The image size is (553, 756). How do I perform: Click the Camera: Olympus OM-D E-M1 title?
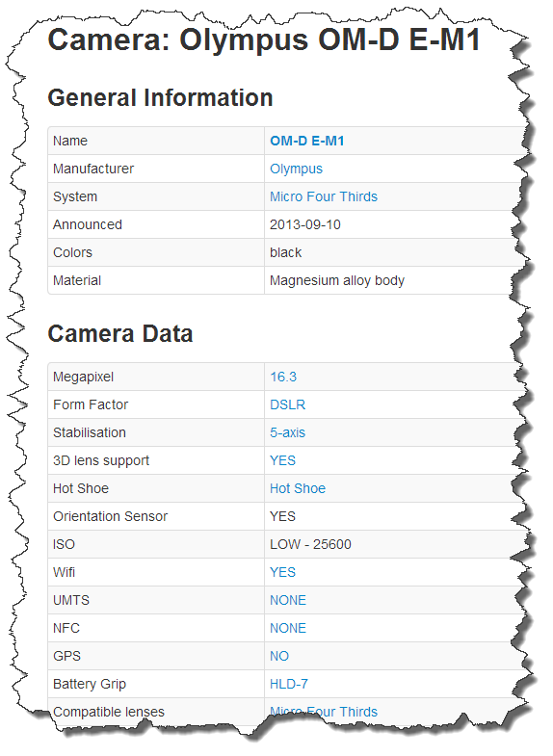[264, 39]
